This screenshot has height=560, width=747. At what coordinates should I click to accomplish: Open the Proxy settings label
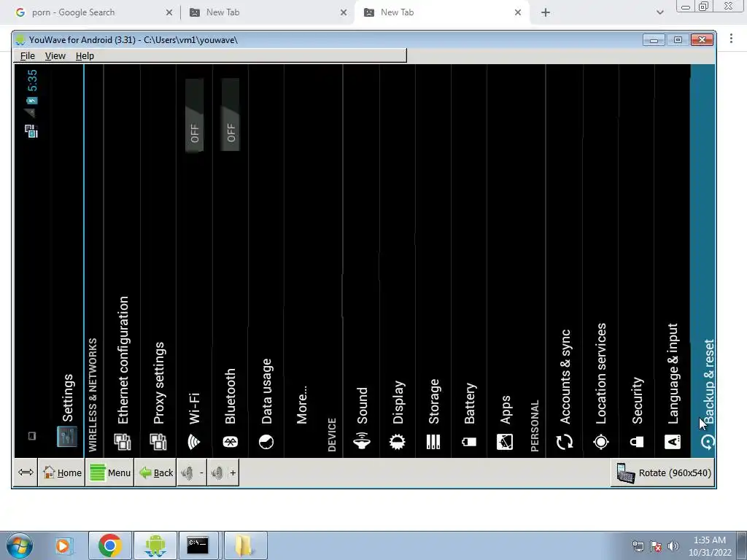click(158, 383)
